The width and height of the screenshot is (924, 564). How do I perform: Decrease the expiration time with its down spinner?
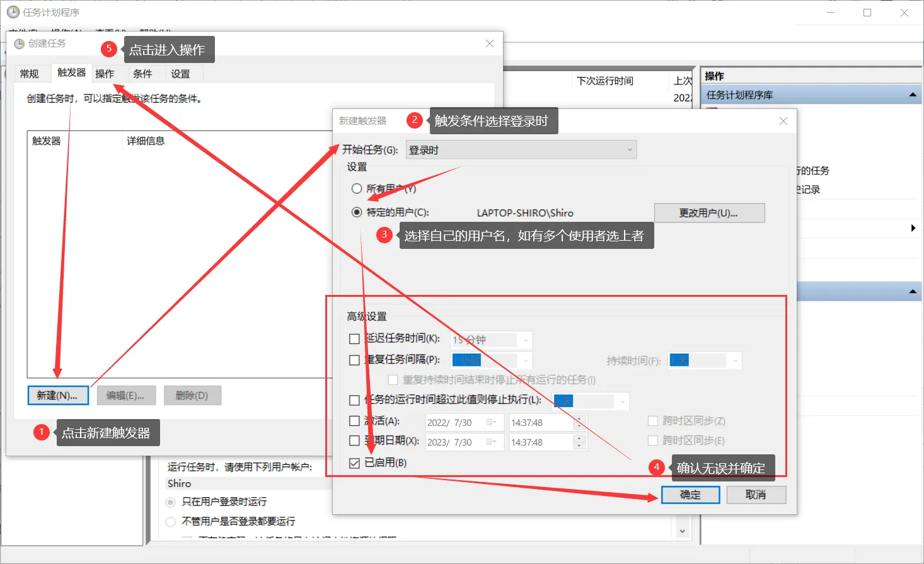click(580, 447)
